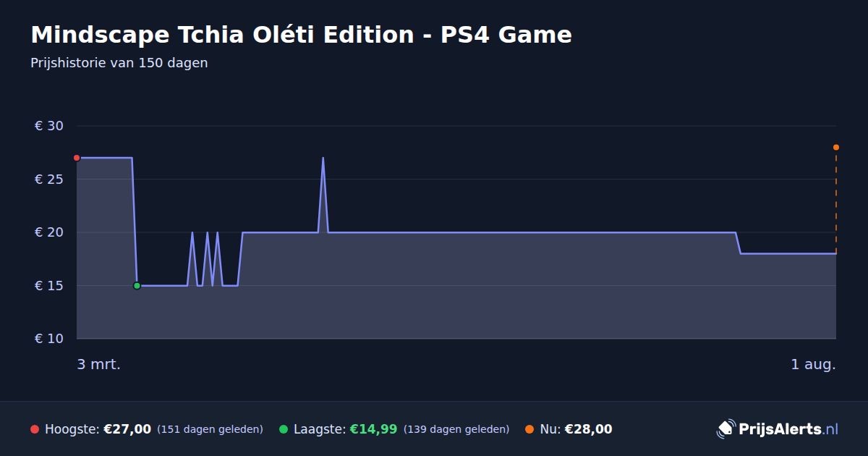This screenshot has height=456, width=868.
Task: Click the red Hoogste legend dot
Action: point(35,429)
